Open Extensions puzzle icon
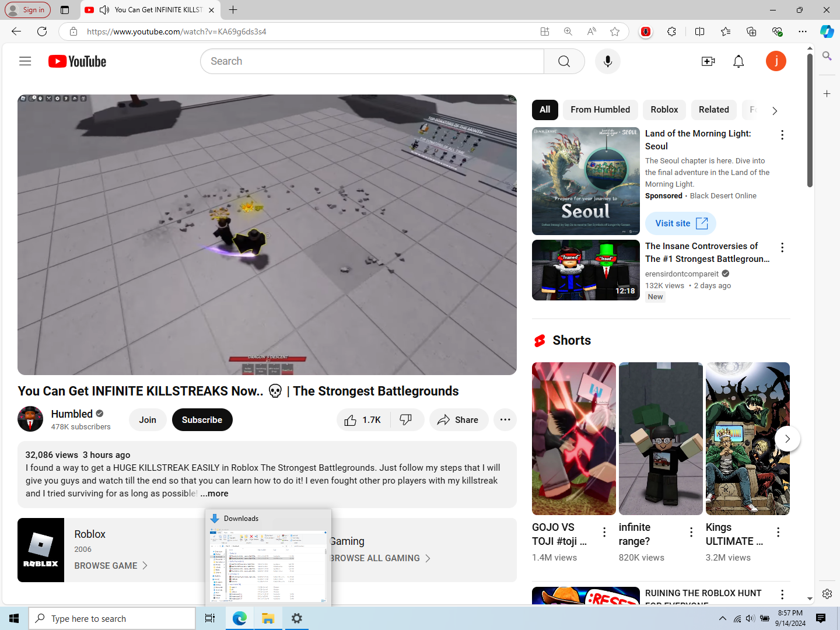The width and height of the screenshot is (840, 630). click(x=672, y=32)
